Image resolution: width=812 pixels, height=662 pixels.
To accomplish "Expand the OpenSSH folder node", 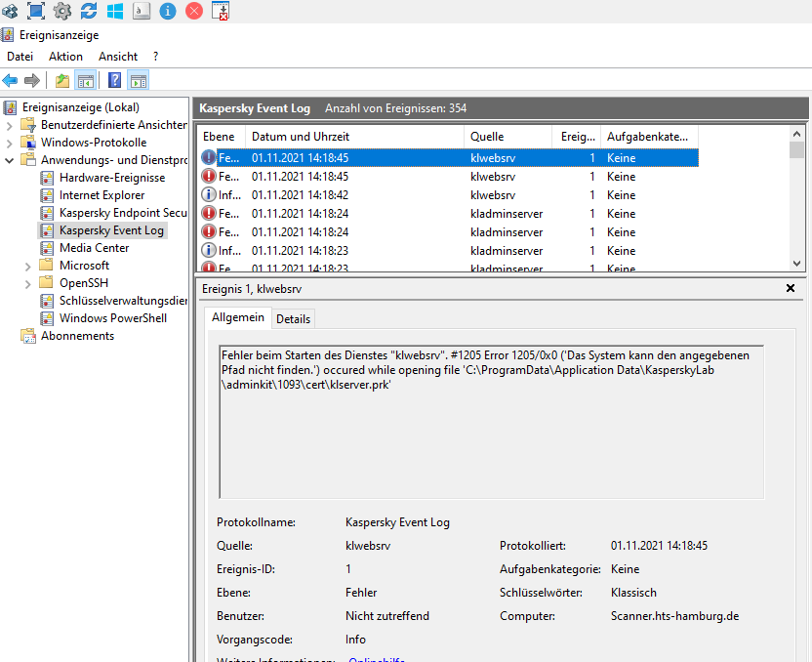I will click(27, 283).
